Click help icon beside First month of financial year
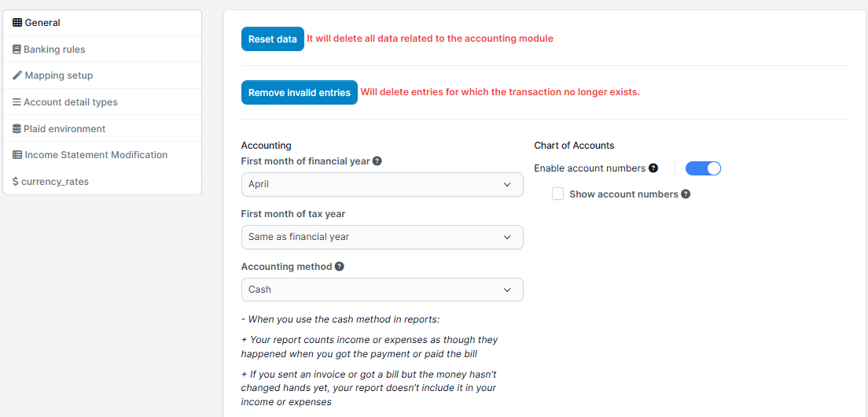The height and width of the screenshot is (417, 868). click(377, 161)
